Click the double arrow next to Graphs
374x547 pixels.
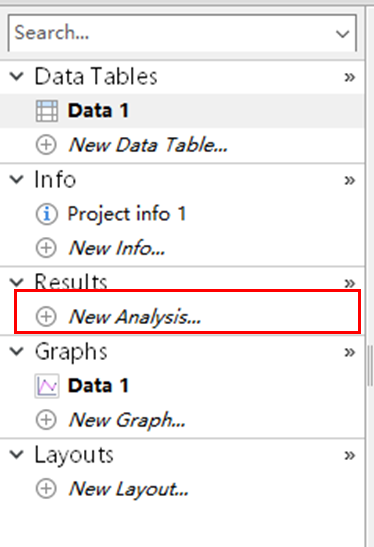coord(350,352)
